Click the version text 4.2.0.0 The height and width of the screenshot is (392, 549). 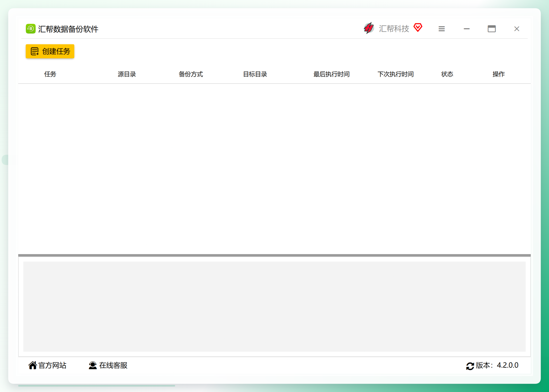coord(507,365)
